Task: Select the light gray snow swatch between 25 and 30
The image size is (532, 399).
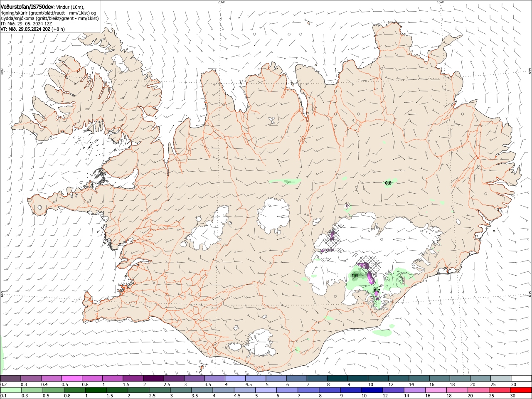Action: [500, 378]
